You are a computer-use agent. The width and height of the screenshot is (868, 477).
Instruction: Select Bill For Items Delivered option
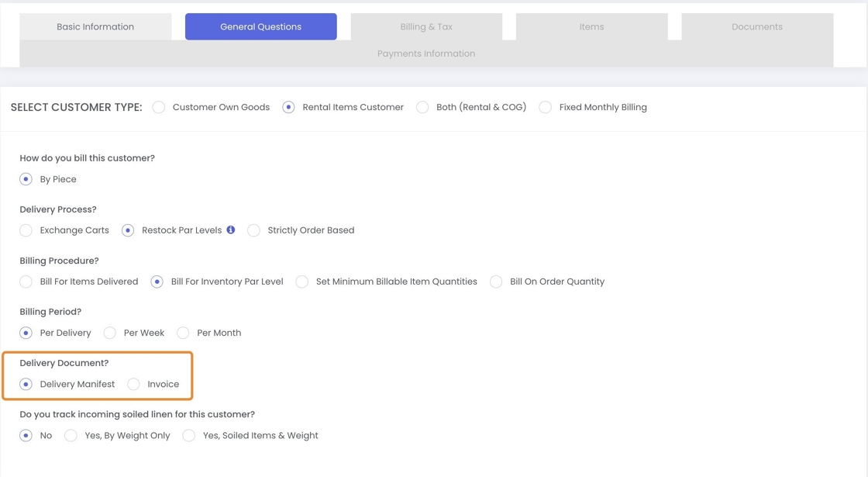click(26, 282)
